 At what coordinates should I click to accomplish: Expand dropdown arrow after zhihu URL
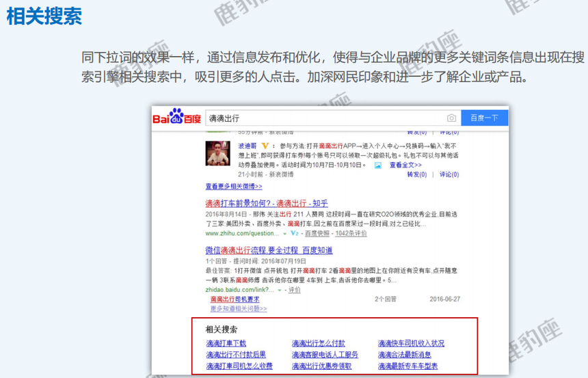pyautogui.click(x=284, y=234)
